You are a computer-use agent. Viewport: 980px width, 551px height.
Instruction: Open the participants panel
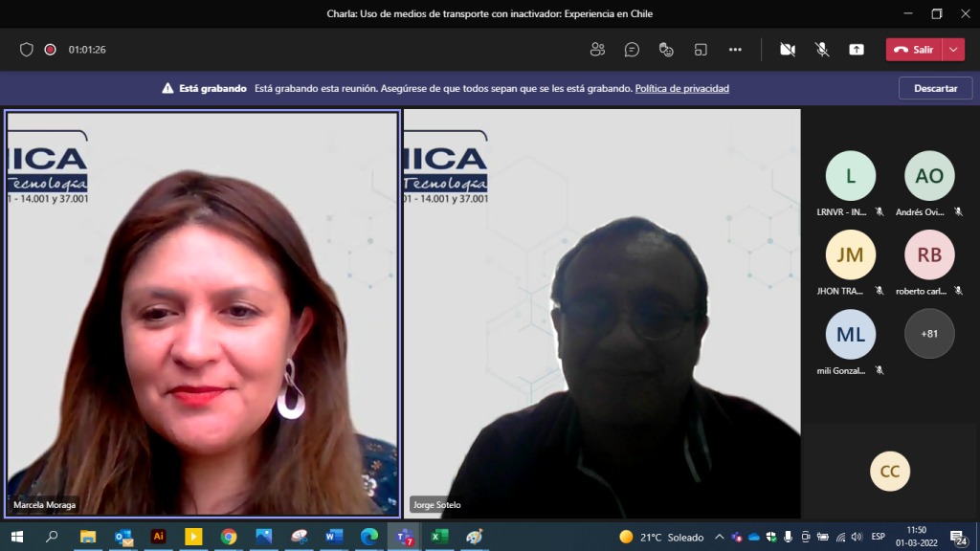coord(598,50)
